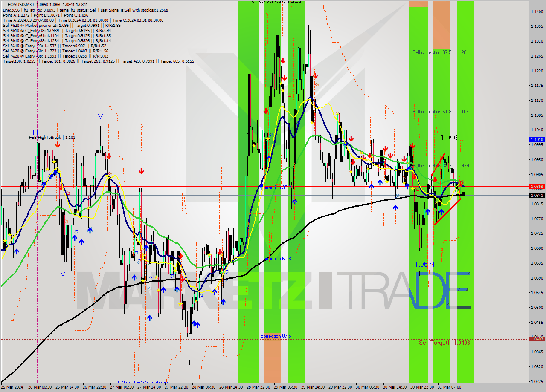The width and height of the screenshot is (546, 392).
Task: Click the 'Sell Target1 | 1.0403' label
Action: click(444, 343)
